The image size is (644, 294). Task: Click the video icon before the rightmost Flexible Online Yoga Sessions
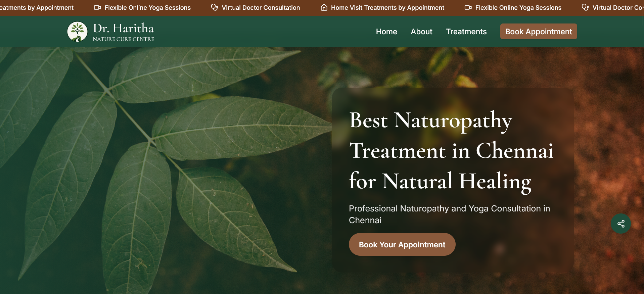[468, 7]
